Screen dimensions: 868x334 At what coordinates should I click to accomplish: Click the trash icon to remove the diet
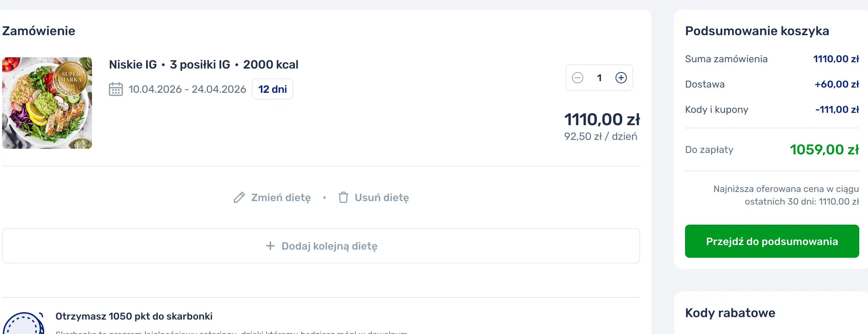point(343,197)
